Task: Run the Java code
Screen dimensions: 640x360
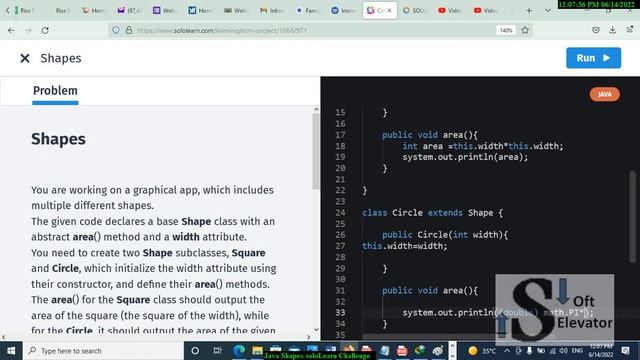Action: (x=593, y=58)
